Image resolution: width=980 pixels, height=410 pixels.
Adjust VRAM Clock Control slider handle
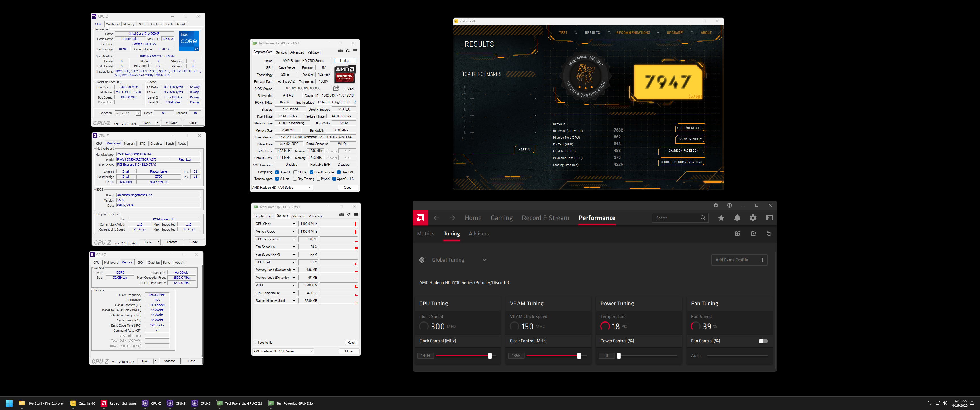coord(579,356)
